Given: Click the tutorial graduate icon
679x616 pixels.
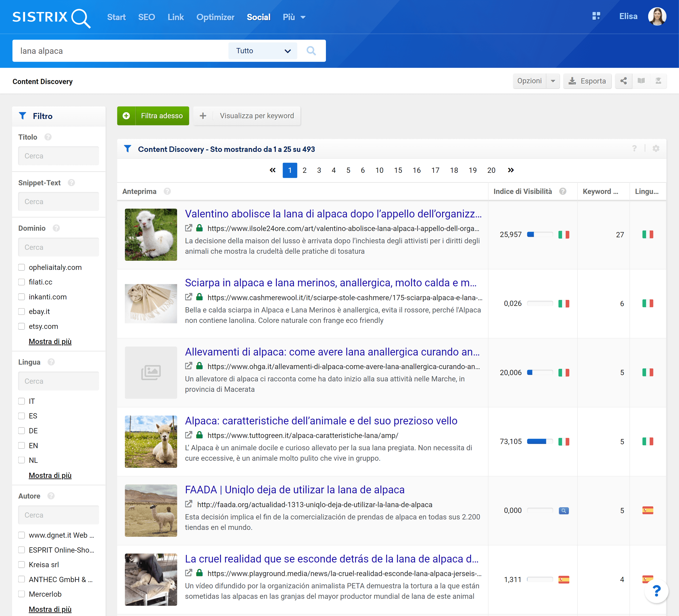Looking at the screenshot, I should tap(658, 81).
